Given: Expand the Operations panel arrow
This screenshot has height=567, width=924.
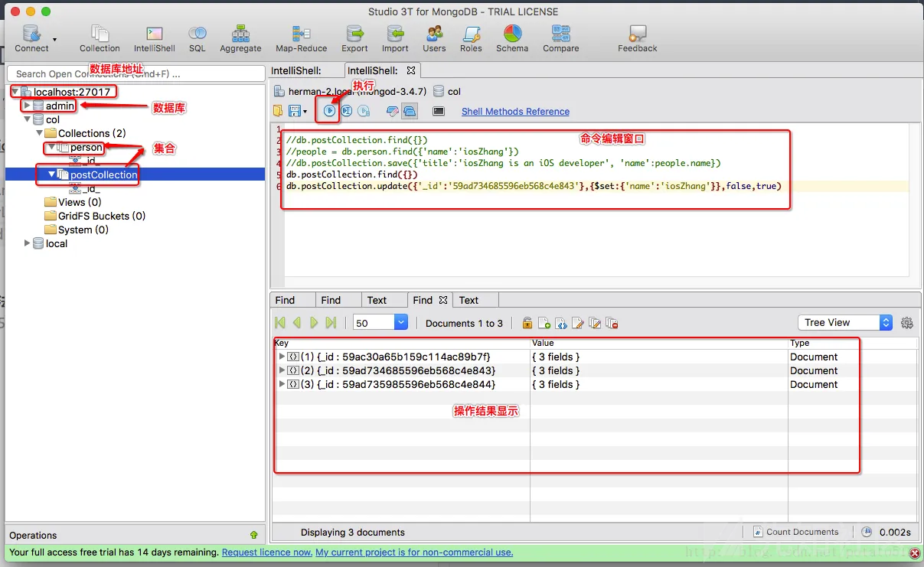Looking at the screenshot, I should tap(253, 535).
